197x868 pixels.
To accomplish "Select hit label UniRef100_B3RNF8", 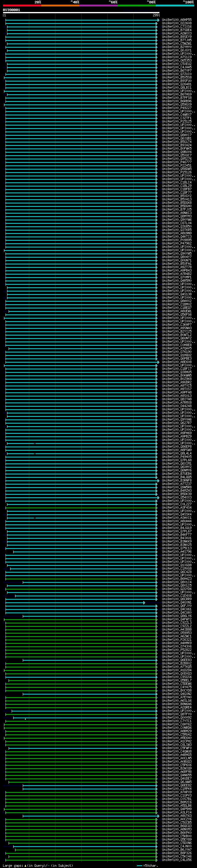I will 177,481.
